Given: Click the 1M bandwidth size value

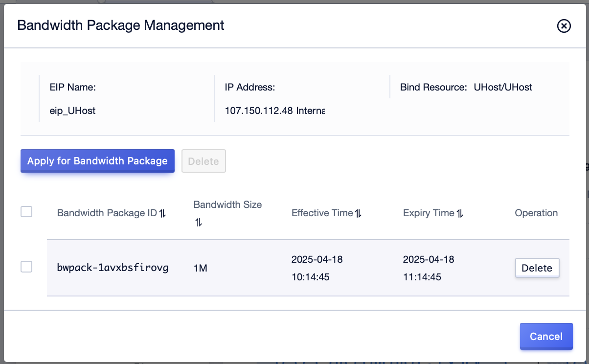Looking at the screenshot, I should coord(201,268).
